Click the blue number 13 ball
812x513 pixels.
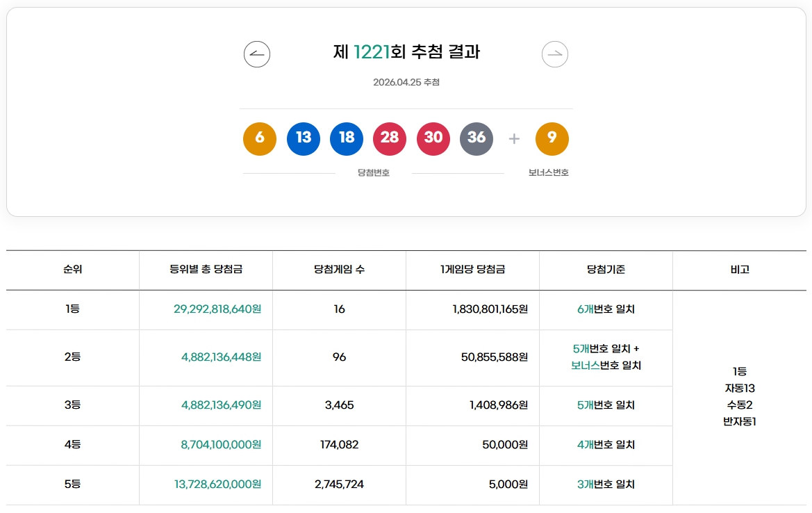(x=303, y=138)
